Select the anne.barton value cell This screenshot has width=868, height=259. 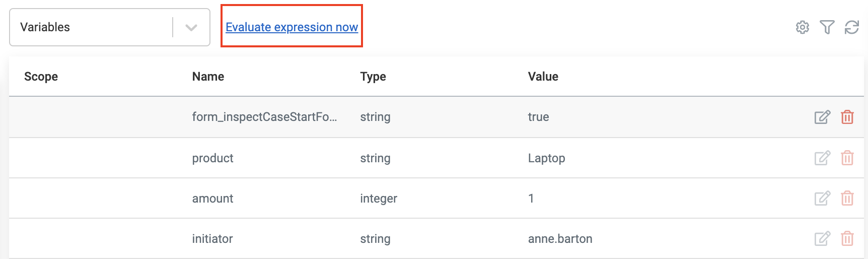click(560, 239)
